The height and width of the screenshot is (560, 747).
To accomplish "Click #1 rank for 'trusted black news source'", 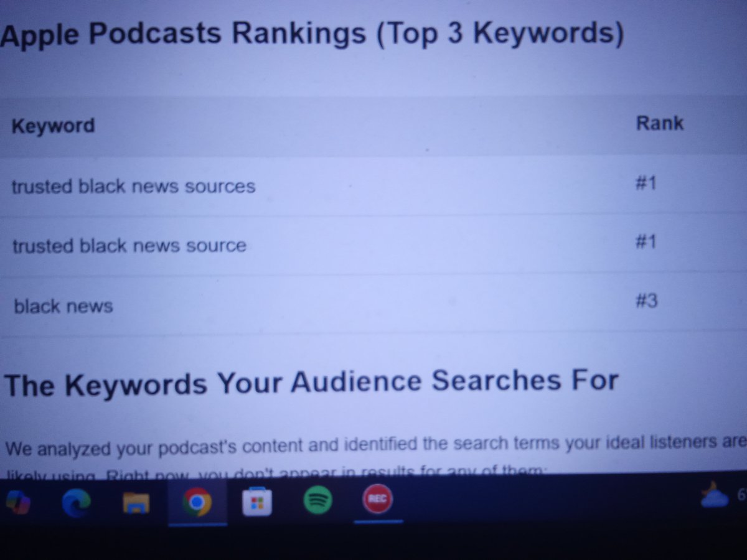I will click(646, 241).
